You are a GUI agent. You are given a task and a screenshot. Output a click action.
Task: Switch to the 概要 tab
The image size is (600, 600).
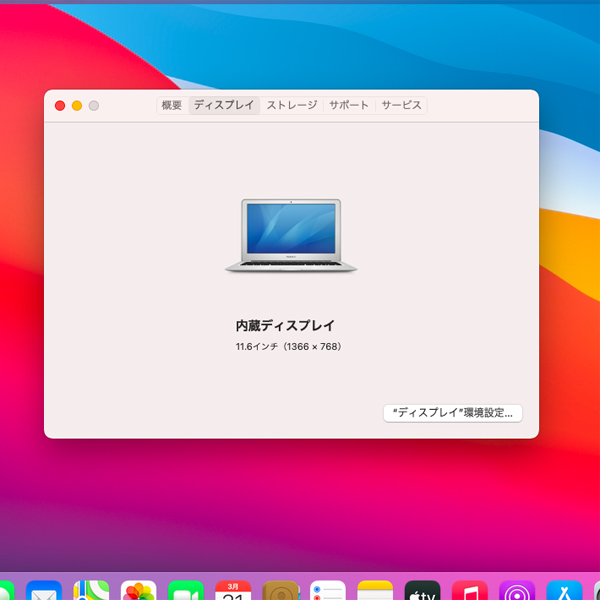coord(172,105)
